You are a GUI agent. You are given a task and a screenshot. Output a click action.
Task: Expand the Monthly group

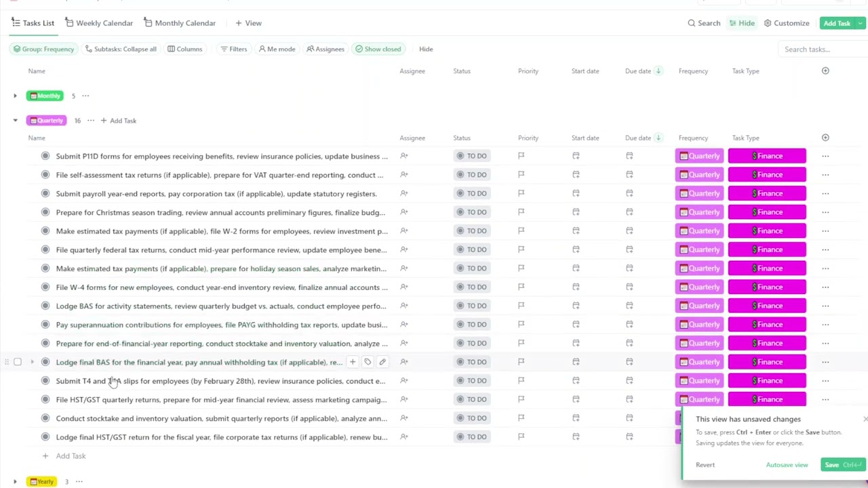[x=15, y=96]
